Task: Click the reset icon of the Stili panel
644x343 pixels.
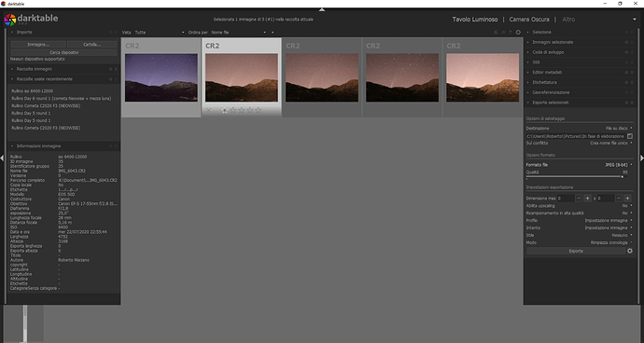Action: [x=626, y=62]
